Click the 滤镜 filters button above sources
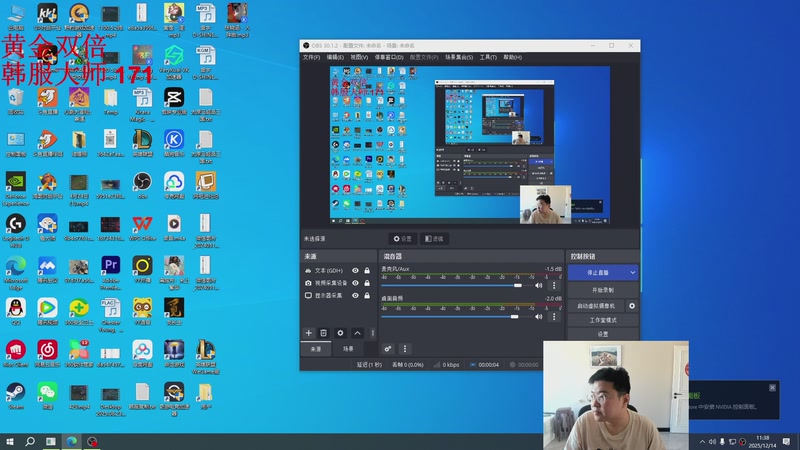Viewport: 800px width, 450px height. click(x=434, y=238)
